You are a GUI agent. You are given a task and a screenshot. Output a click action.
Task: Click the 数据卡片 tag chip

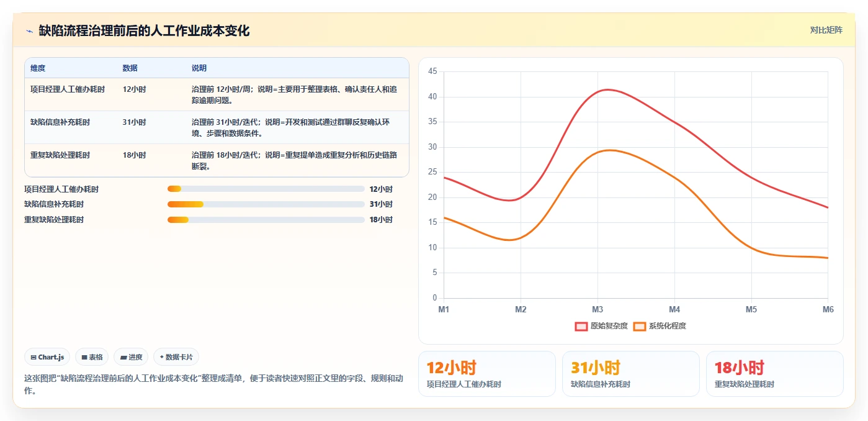pyautogui.click(x=176, y=357)
